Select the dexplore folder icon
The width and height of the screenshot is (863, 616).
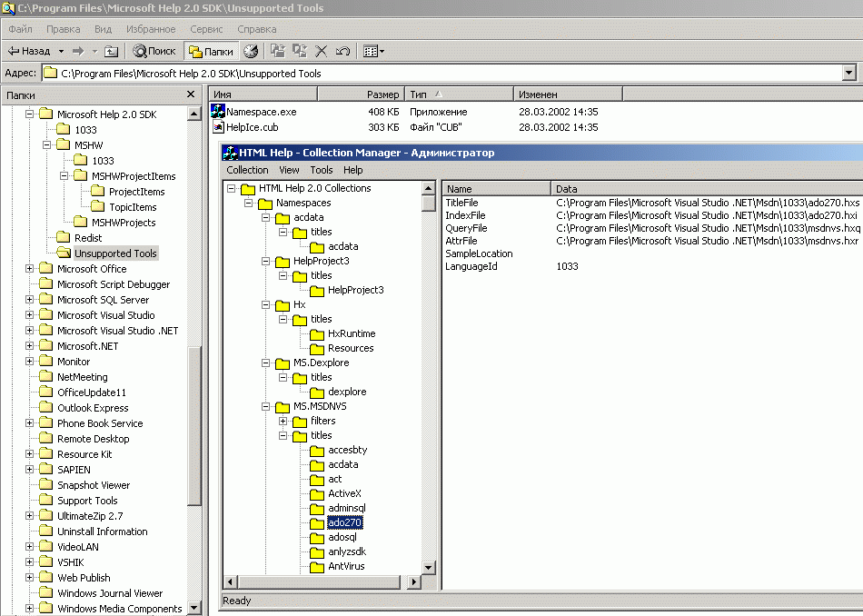point(317,392)
